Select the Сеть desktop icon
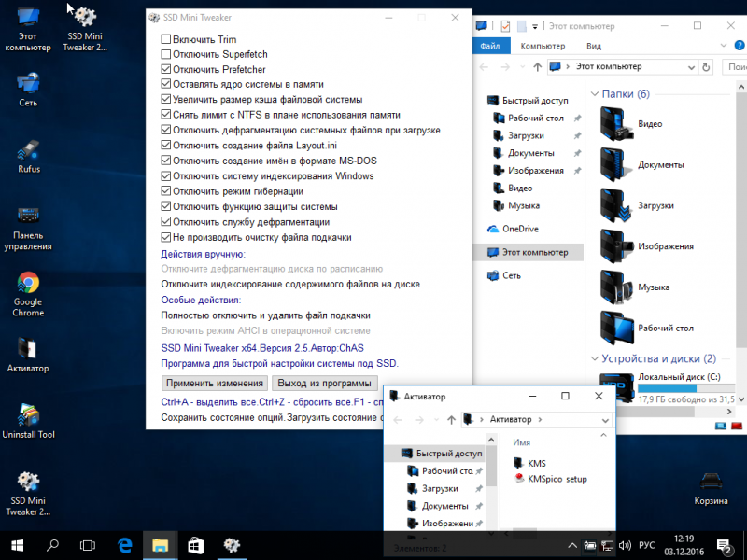Image resolution: width=747 pixels, height=560 pixels. pos(28,90)
